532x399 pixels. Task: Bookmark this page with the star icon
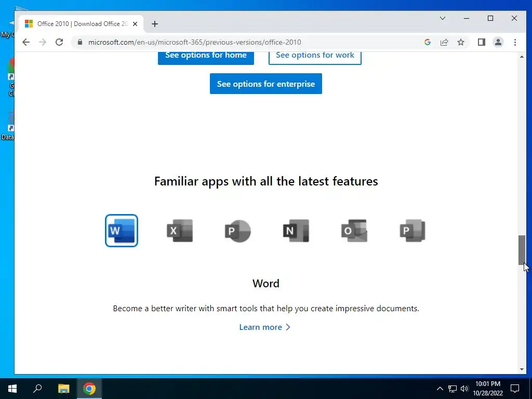461,42
